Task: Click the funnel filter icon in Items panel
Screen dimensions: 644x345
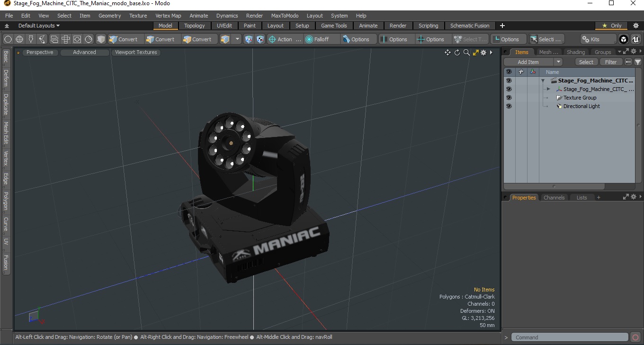Action: [638, 62]
